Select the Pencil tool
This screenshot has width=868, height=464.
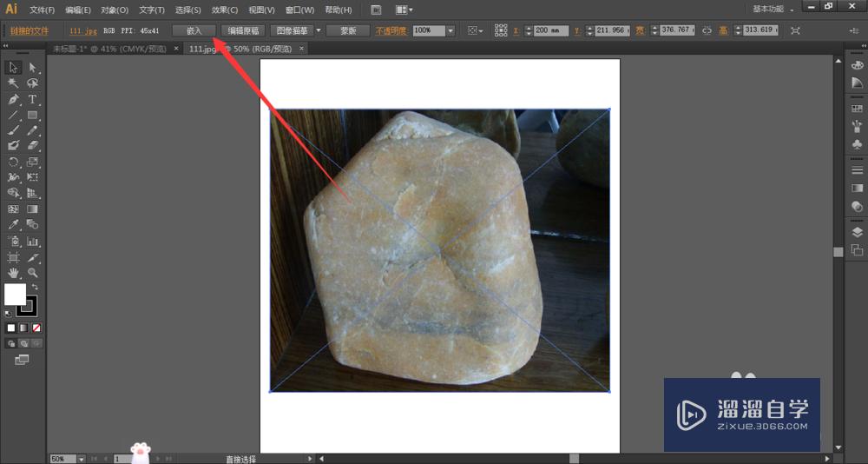click(33, 130)
